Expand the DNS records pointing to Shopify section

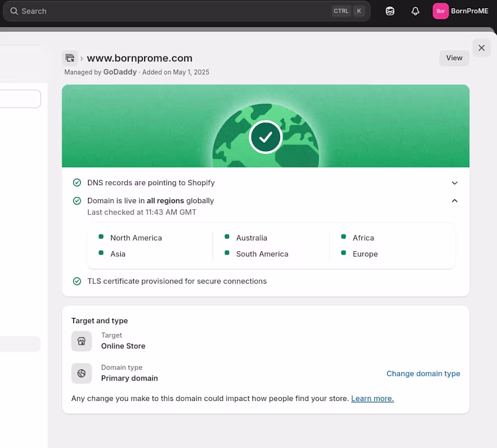[x=455, y=183]
